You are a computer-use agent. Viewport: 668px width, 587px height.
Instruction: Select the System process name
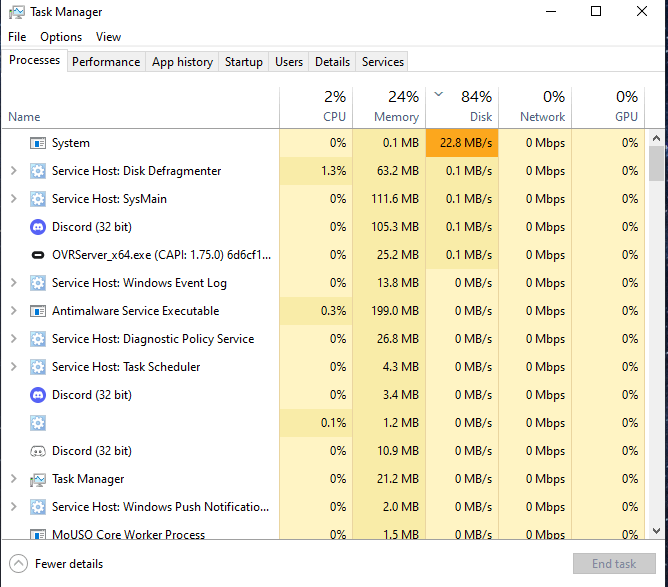71,143
